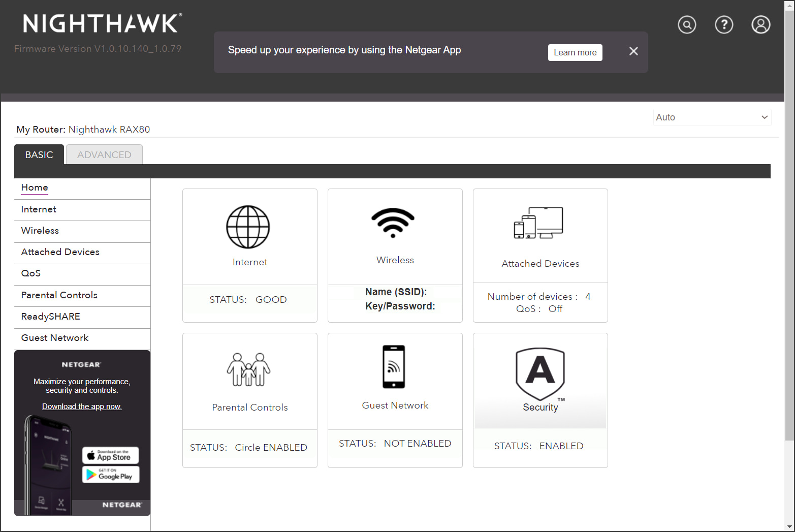Click the Guest Network tile label

[395, 405]
